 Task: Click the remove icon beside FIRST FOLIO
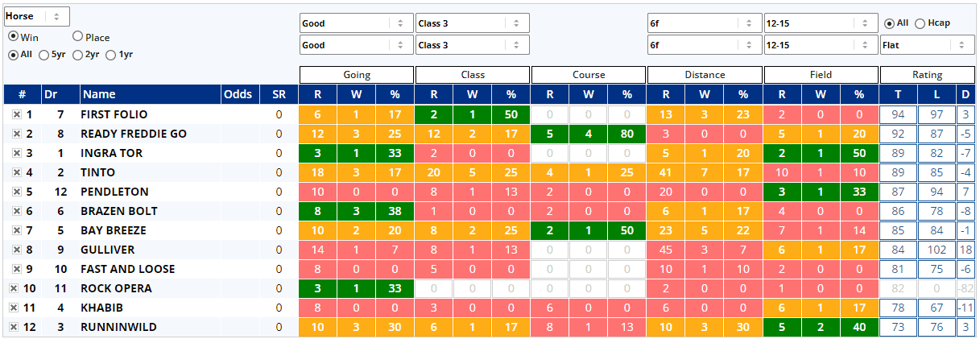(x=16, y=115)
